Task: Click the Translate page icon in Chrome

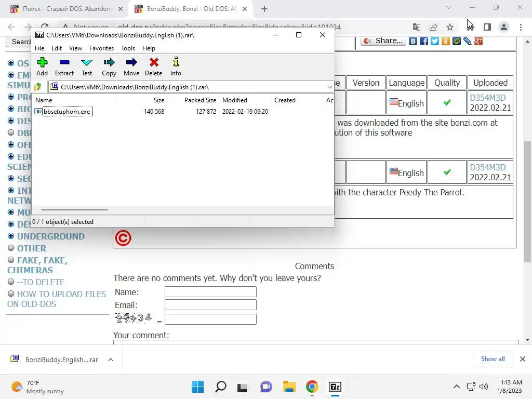Action: [417, 27]
